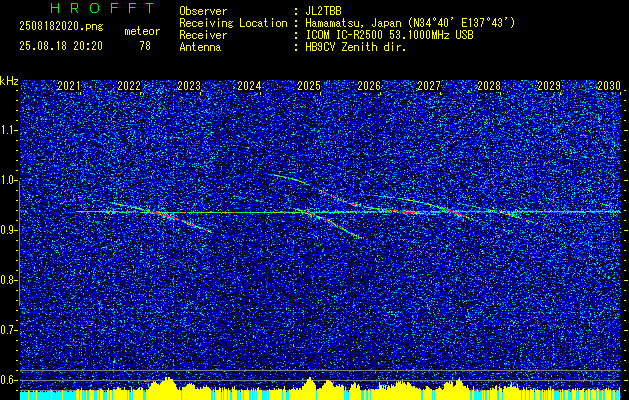The image size is (629, 400).
Task: Select the observer callsign JL2TBB
Action: pos(323,11)
